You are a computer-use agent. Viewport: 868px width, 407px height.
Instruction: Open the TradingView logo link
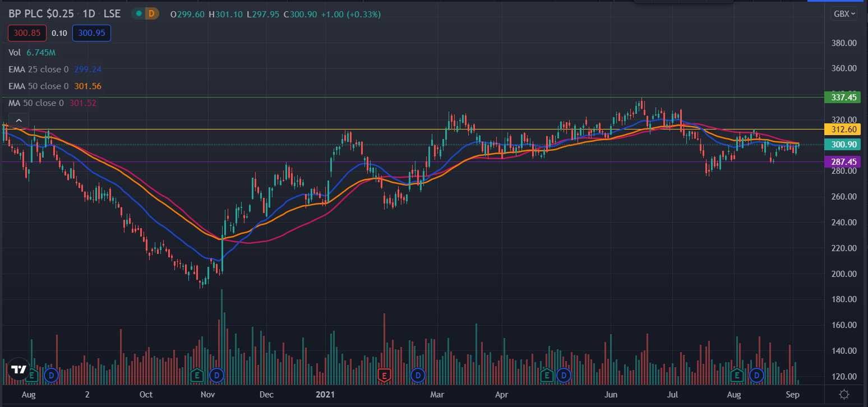coord(18,369)
